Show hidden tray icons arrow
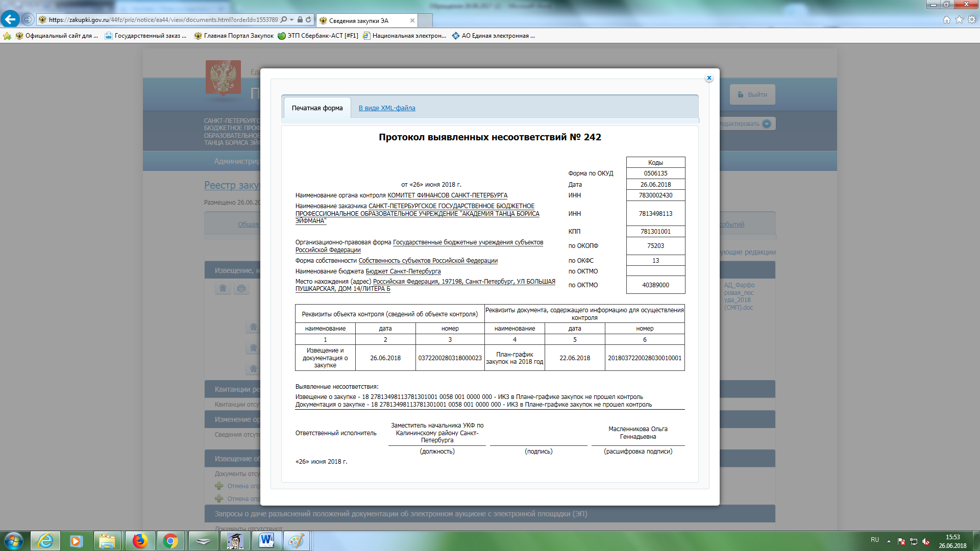Viewport: 980px width, 551px height. pos(889,541)
